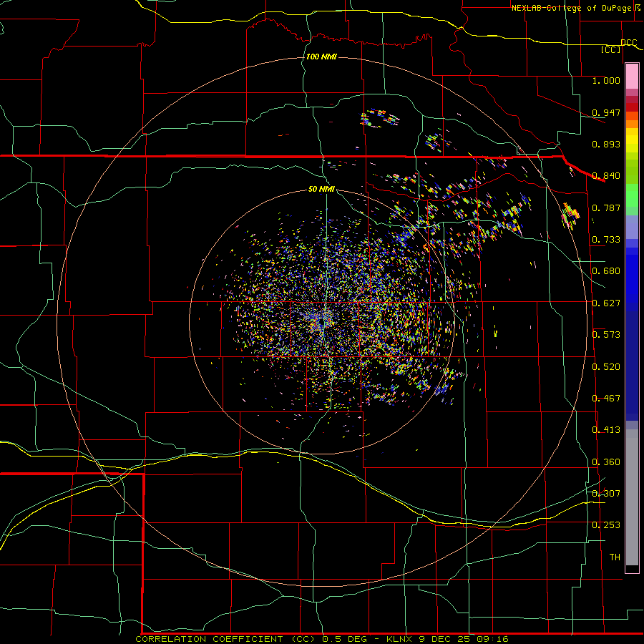Select the 0.893 color scale label
This screenshot has height=644, width=644.
(606, 144)
